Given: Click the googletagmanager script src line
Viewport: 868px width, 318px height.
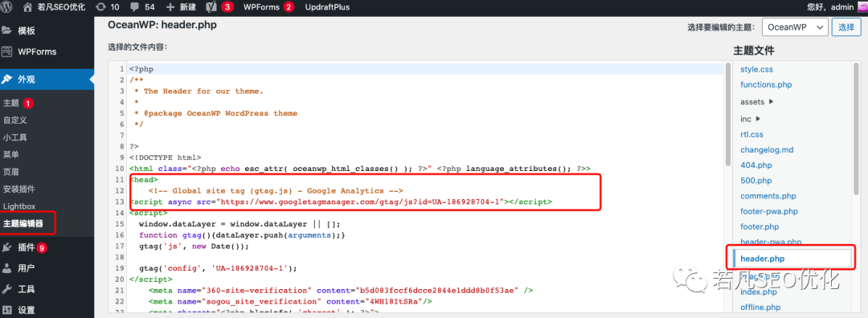Looking at the screenshot, I should [x=341, y=202].
